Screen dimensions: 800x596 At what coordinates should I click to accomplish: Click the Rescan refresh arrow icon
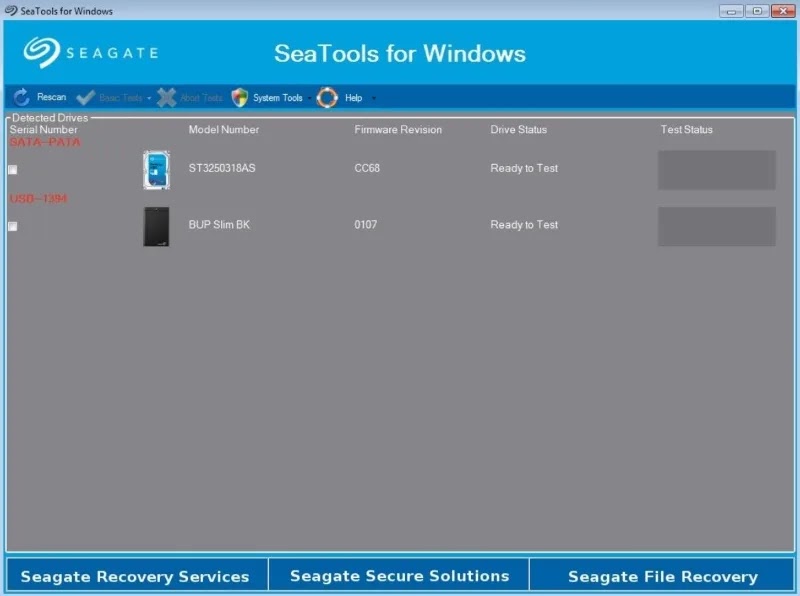coord(21,97)
